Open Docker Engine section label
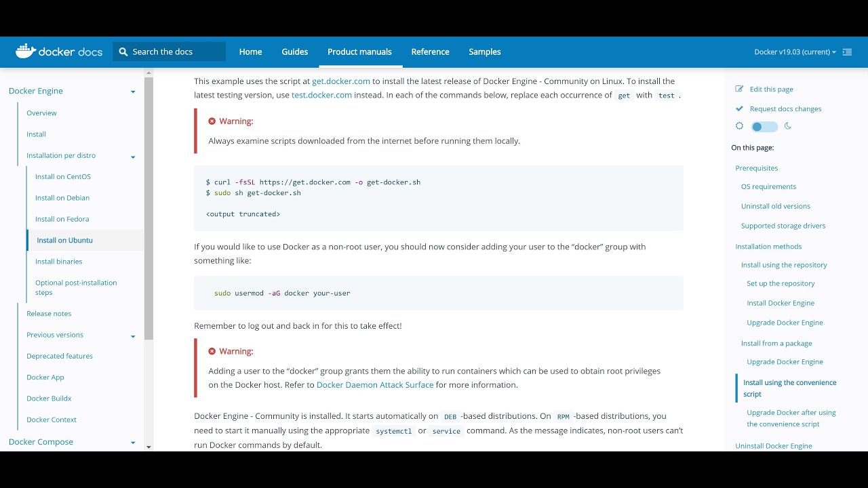Screen dimensions: 868x488 pyautogui.click(x=36, y=91)
